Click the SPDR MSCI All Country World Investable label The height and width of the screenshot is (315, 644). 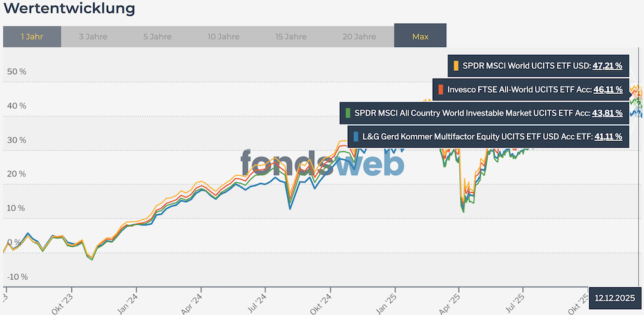coord(471,113)
